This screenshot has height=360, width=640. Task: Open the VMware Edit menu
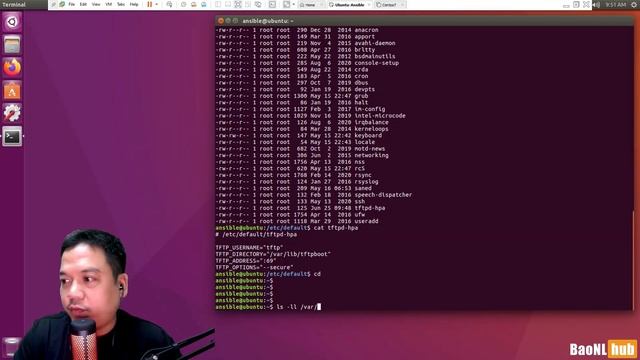pyautogui.click(x=83, y=4)
